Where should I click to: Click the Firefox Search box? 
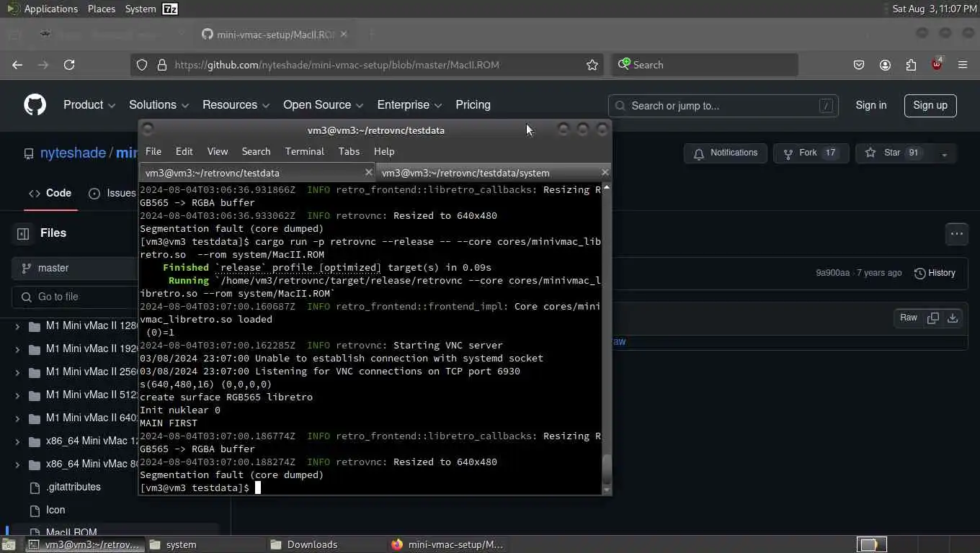pyautogui.click(x=705, y=65)
